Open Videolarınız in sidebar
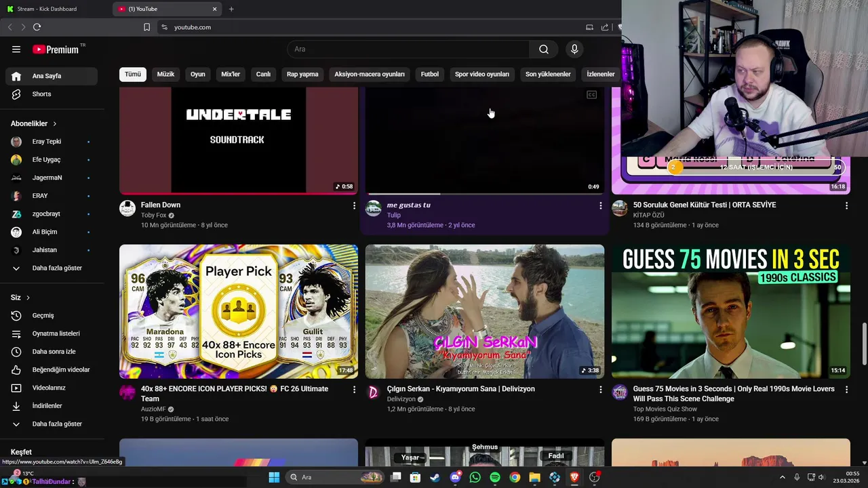 [52, 388]
